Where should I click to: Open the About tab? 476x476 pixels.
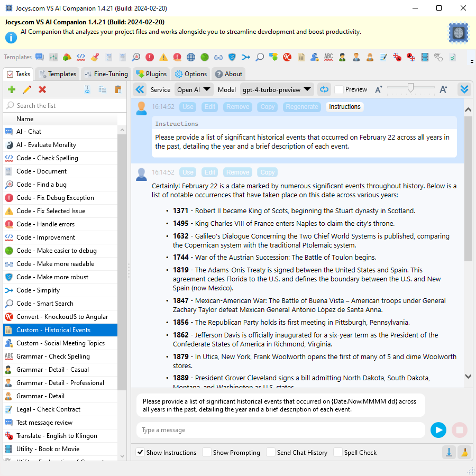229,74
